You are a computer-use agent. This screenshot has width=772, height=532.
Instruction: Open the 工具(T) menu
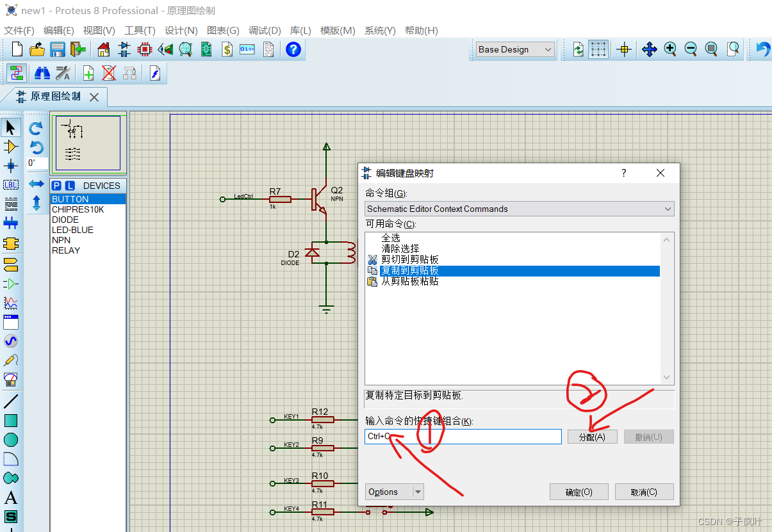[140, 31]
